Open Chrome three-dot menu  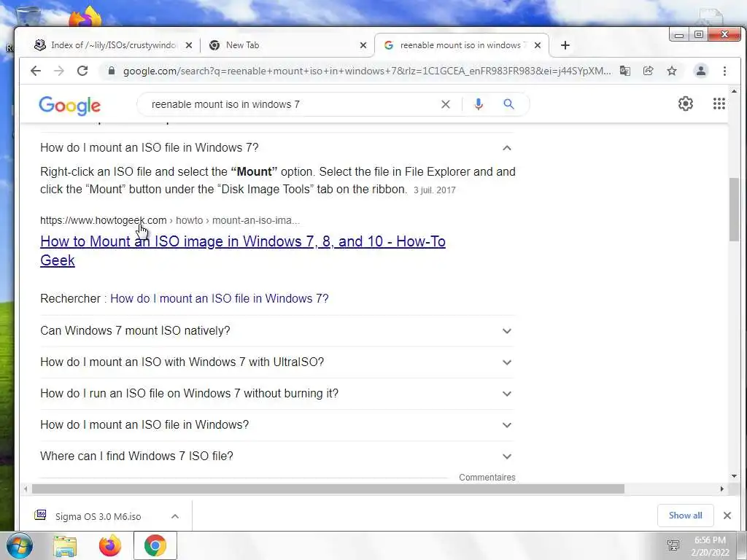click(724, 71)
